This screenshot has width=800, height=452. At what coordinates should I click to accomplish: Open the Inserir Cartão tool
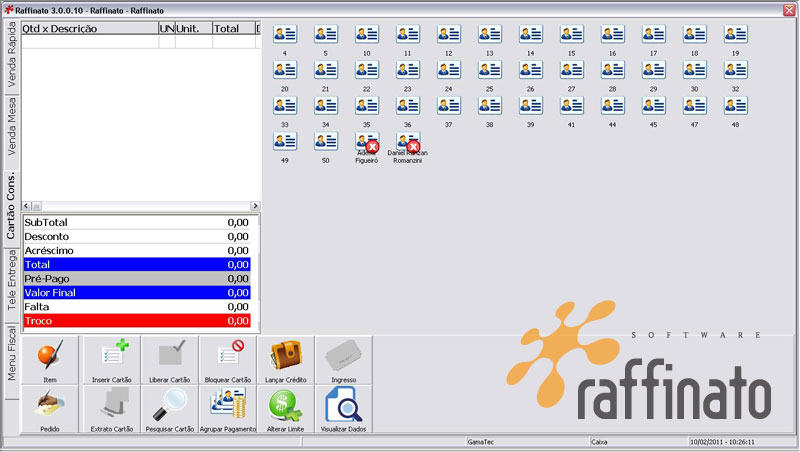pyautogui.click(x=112, y=360)
